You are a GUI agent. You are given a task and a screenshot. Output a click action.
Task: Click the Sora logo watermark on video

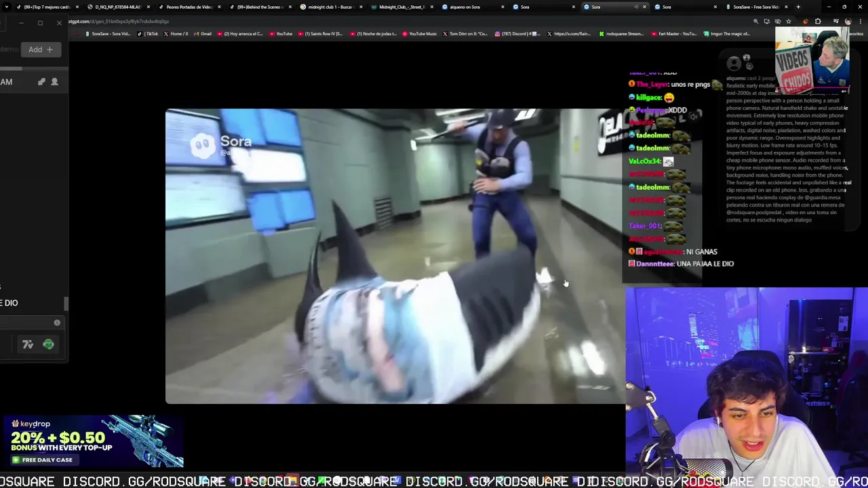coord(221,144)
